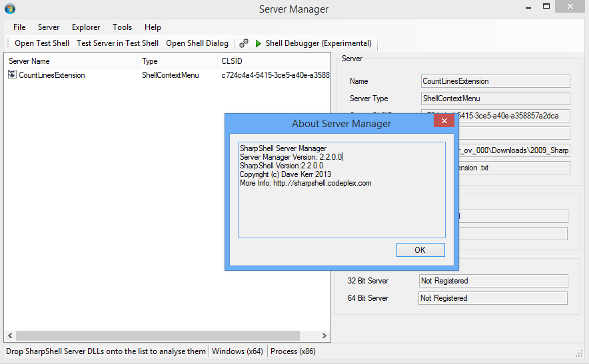Viewport: 589px width, 364px height.
Task: Click the path field containing Downloads\2009_Sharp
Action: 514,150
